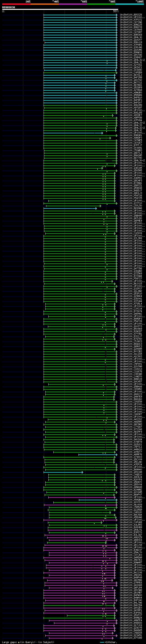This screenshot has width=146, height=644.
Task: Open the hit UniRef100_C6TIN6
Action: [131, 22]
